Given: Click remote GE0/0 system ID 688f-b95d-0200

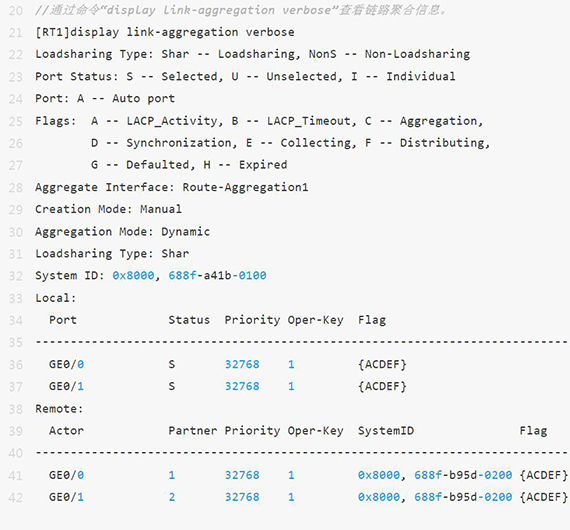Looking at the screenshot, I should click(463, 475).
